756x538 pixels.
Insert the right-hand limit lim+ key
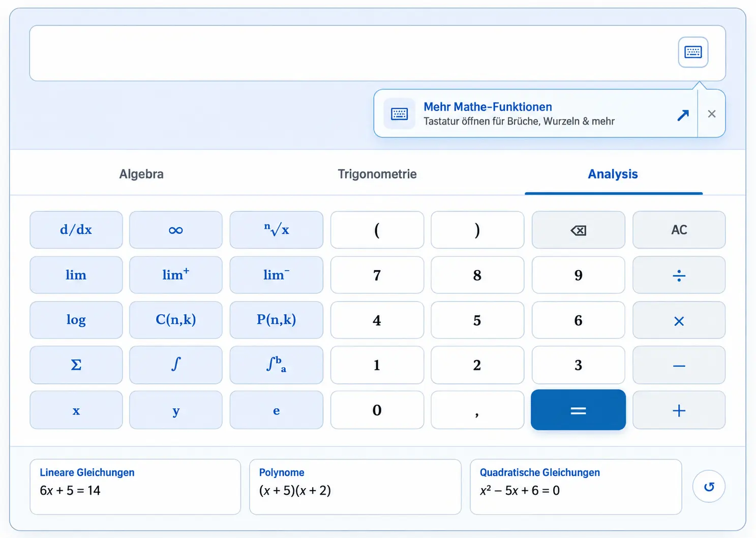(176, 275)
